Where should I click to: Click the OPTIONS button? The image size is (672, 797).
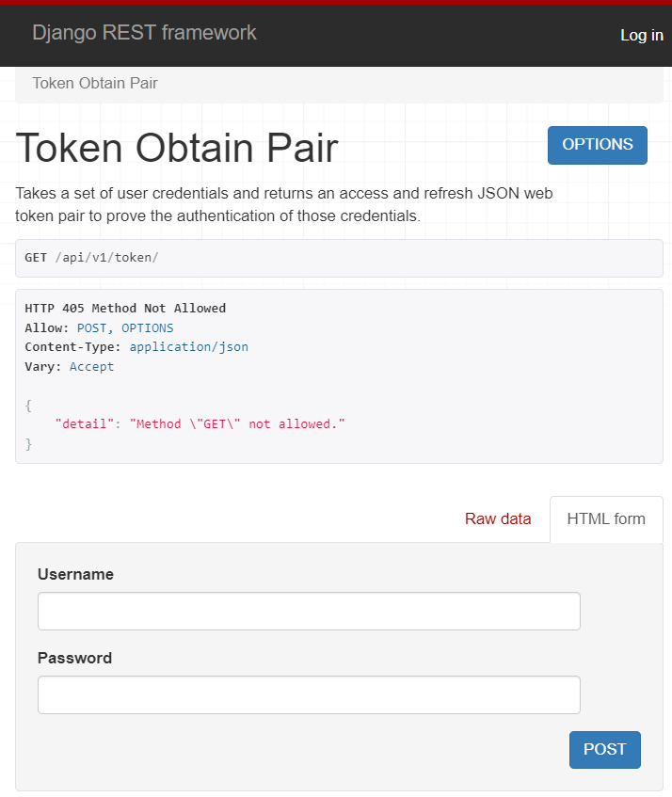597,145
